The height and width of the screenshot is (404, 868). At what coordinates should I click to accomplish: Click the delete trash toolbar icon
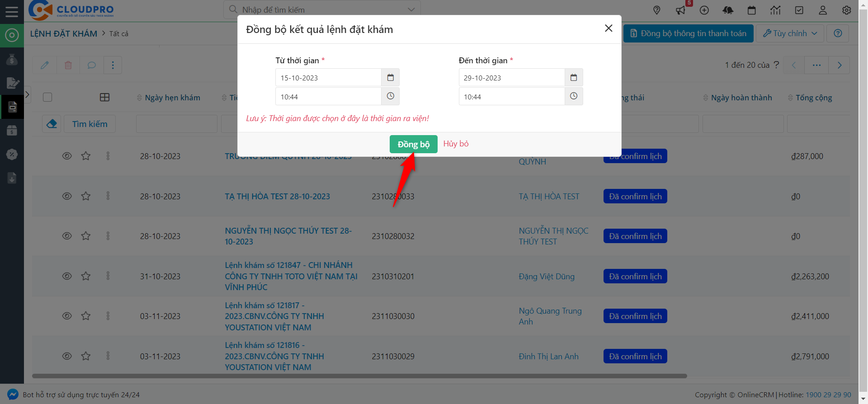(x=68, y=65)
